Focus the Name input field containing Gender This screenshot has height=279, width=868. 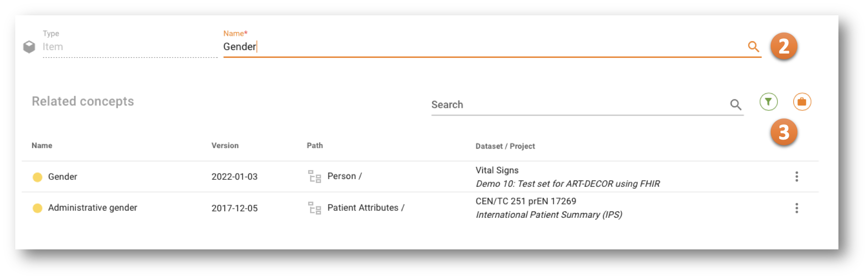click(477, 47)
